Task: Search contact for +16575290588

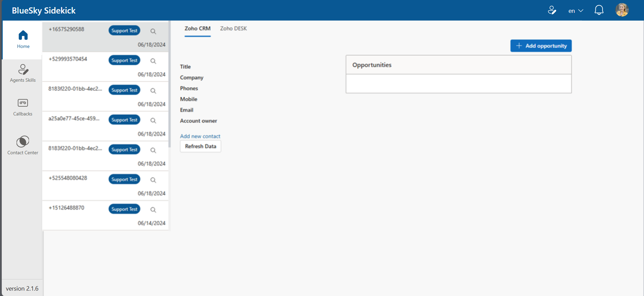Action: coord(153,31)
